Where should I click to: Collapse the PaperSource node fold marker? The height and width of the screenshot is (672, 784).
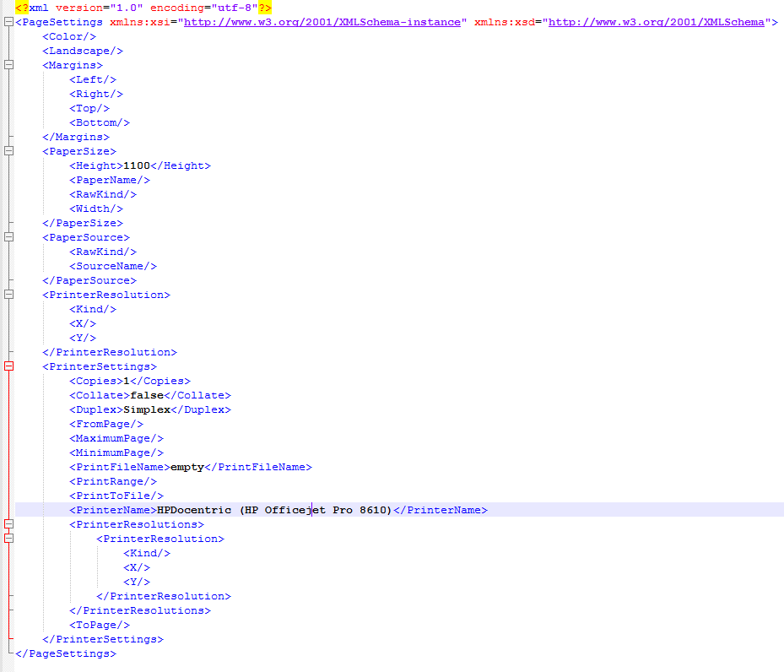8,236
